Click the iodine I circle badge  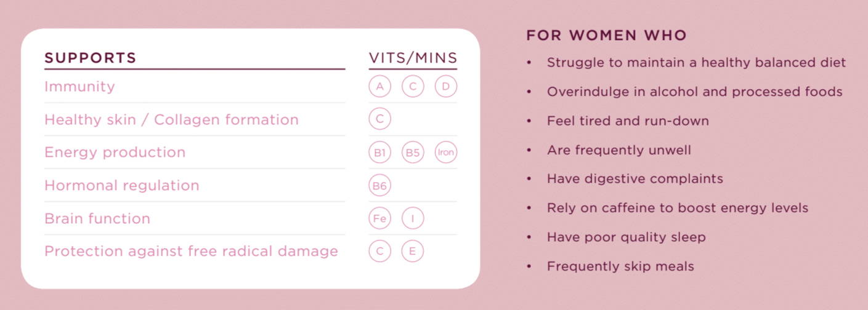tap(413, 218)
